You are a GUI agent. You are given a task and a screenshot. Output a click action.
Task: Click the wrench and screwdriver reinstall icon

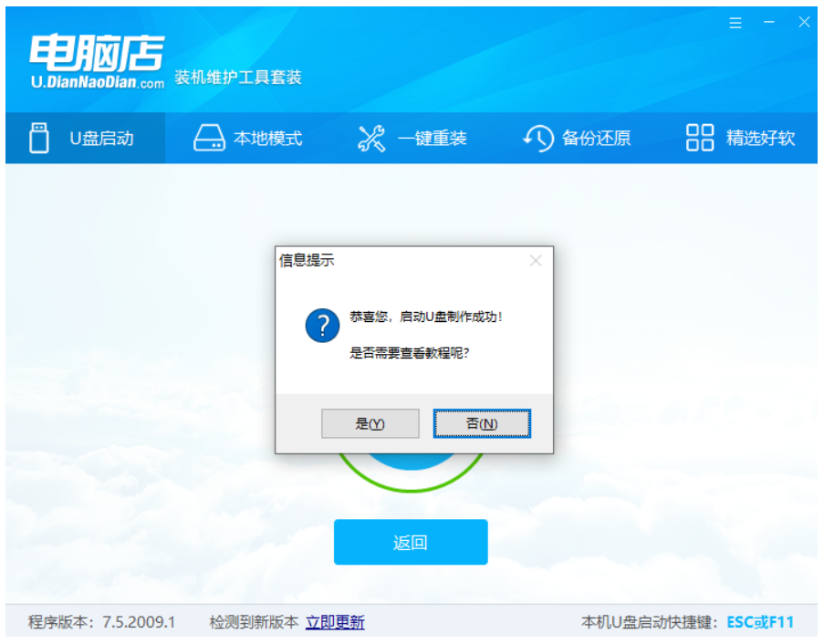click(371, 139)
